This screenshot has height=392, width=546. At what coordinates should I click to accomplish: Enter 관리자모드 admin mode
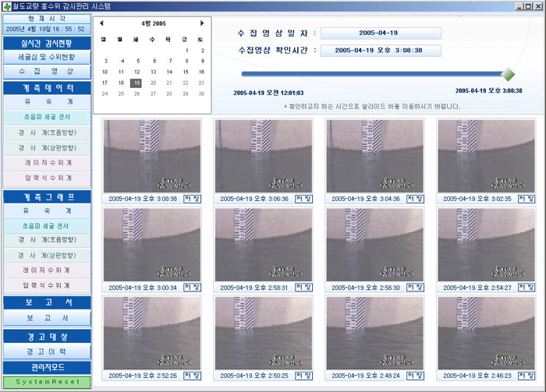46,367
